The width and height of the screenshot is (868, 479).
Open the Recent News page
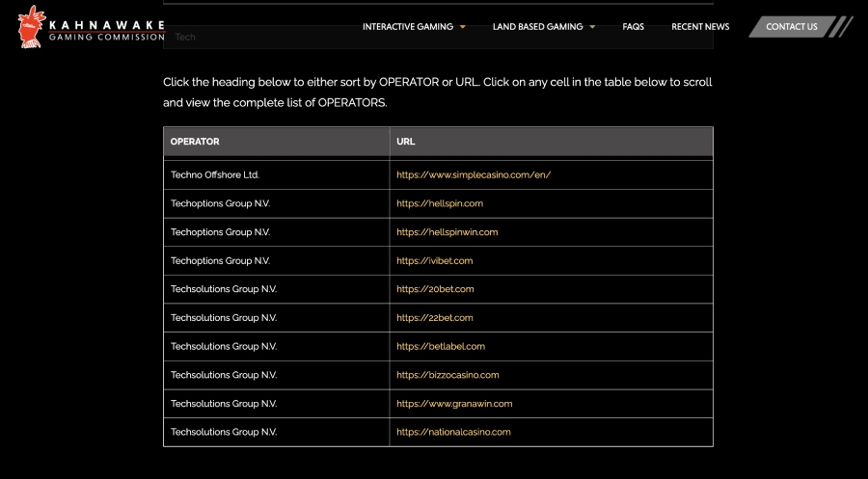pos(700,27)
